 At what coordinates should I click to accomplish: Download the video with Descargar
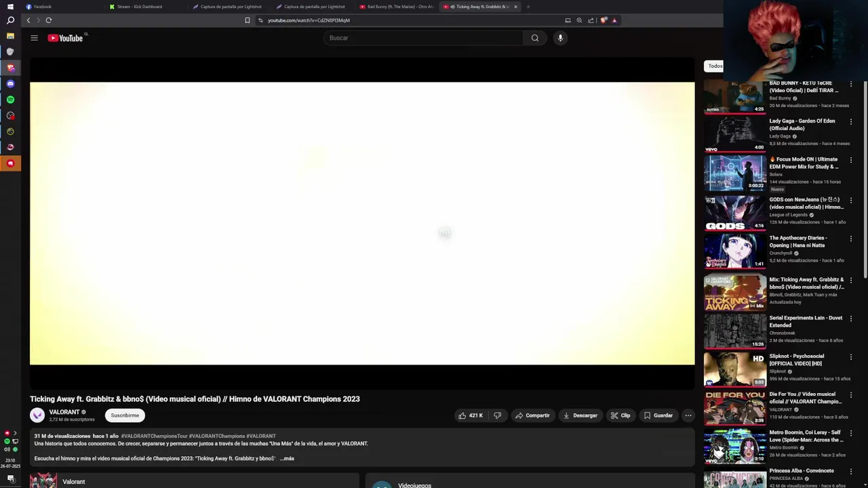coord(580,415)
